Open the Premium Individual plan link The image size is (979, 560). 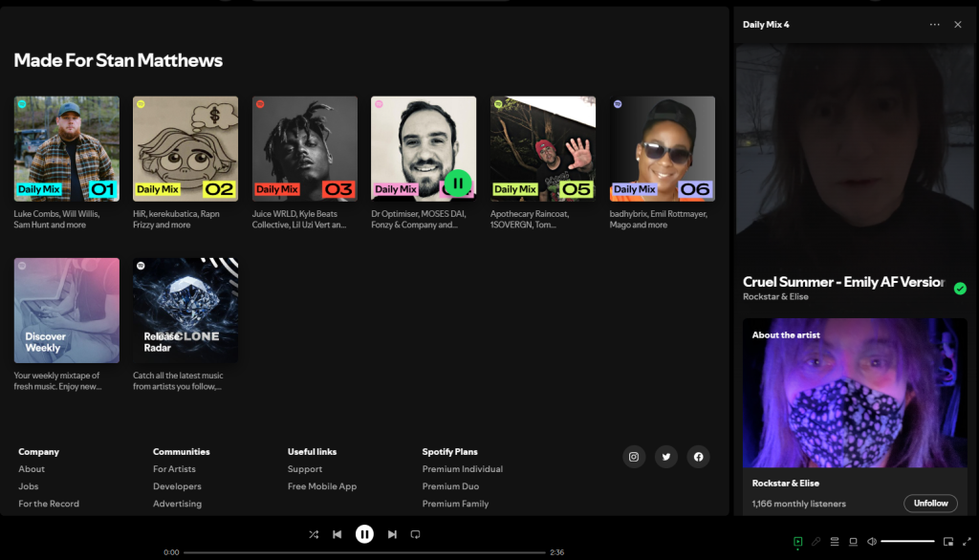coord(462,469)
